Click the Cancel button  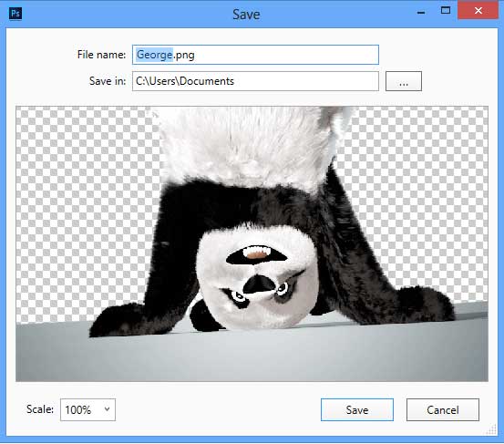443,409
